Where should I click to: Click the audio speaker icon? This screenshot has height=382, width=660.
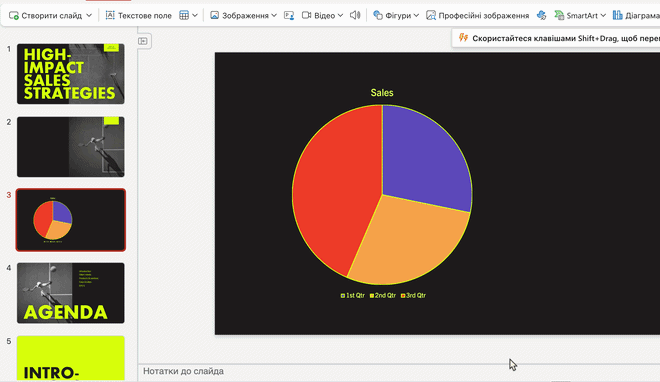tap(355, 16)
